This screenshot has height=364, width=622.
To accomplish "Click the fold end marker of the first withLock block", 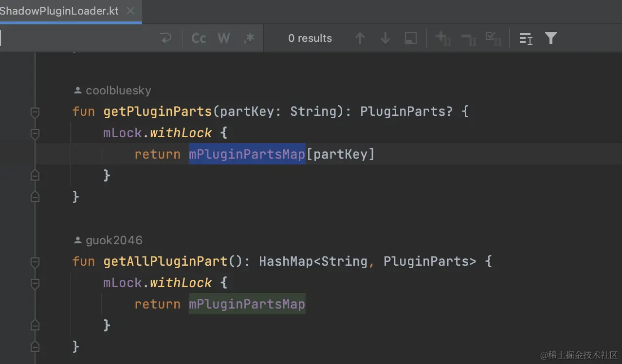I will pyautogui.click(x=35, y=175).
